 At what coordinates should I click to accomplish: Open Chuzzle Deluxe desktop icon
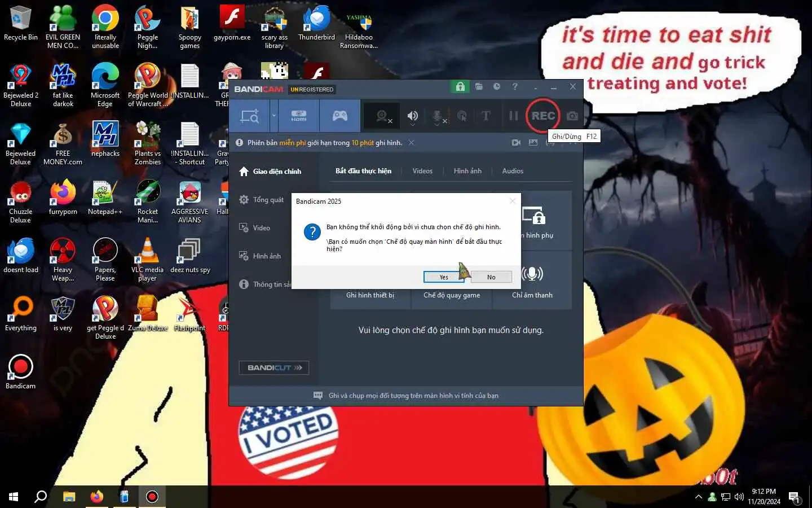[21, 202]
